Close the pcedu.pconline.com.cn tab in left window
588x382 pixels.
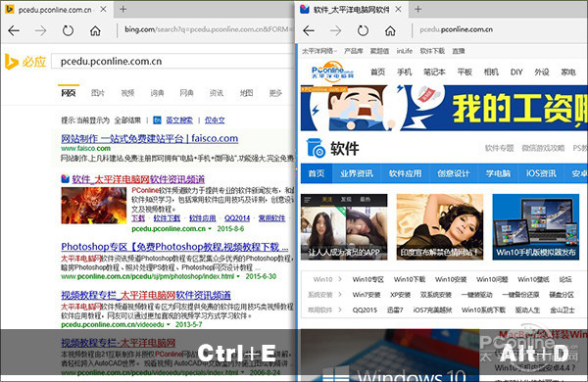tap(104, 10)
